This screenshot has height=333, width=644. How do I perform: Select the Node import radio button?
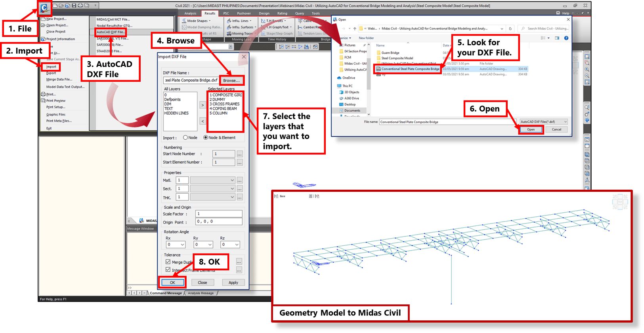pyautogui.click(x=185, y=138)
